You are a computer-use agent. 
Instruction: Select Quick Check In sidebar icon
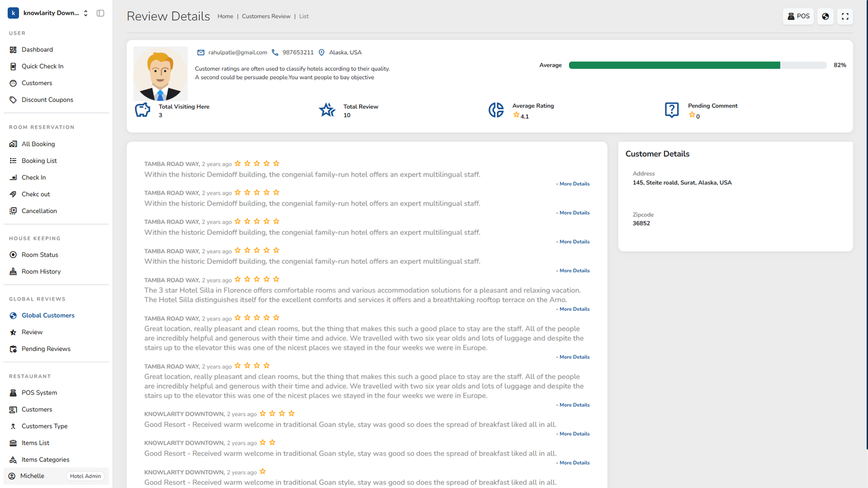point(13,66)
